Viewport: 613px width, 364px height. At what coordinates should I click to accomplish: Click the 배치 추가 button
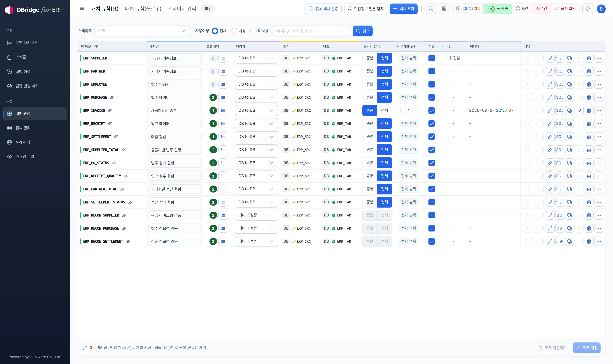[x=403, y=9]
